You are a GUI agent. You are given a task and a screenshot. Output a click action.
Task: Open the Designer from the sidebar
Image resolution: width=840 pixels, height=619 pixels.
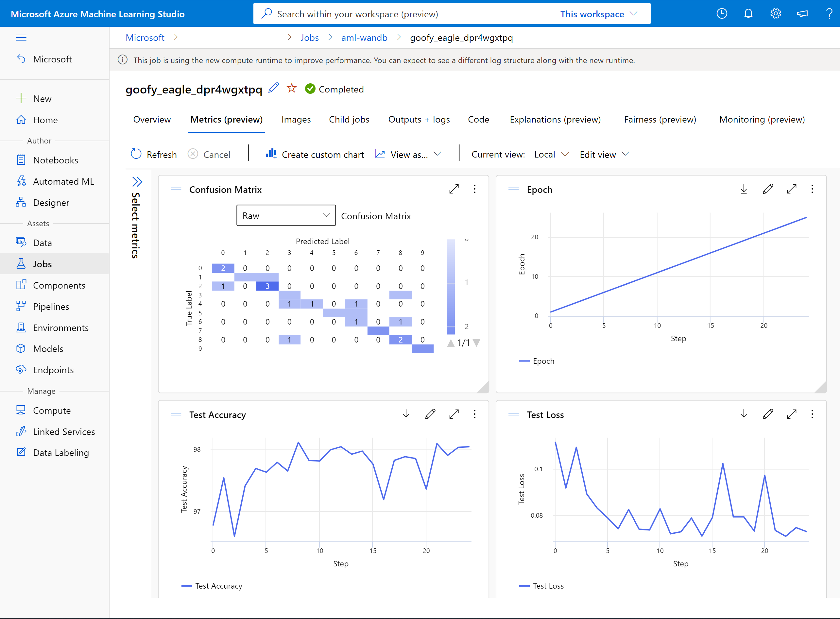click(51, 202)
